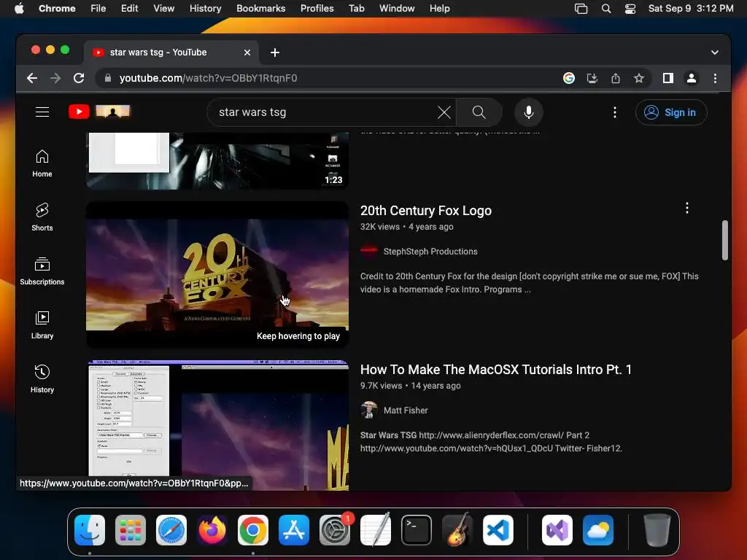Viewport: 747px width, 560px height.
Task: Clear the search box with the X
Action: coord(444,112)
